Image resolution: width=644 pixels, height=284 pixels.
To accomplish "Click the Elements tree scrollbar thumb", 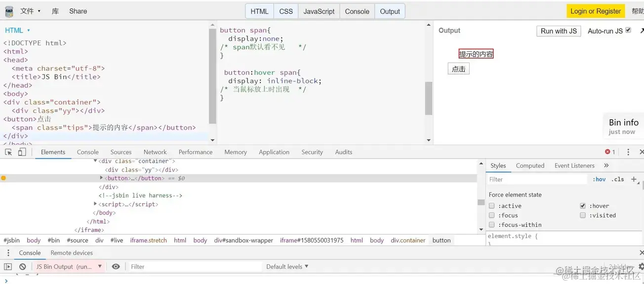I will (481, 202).
